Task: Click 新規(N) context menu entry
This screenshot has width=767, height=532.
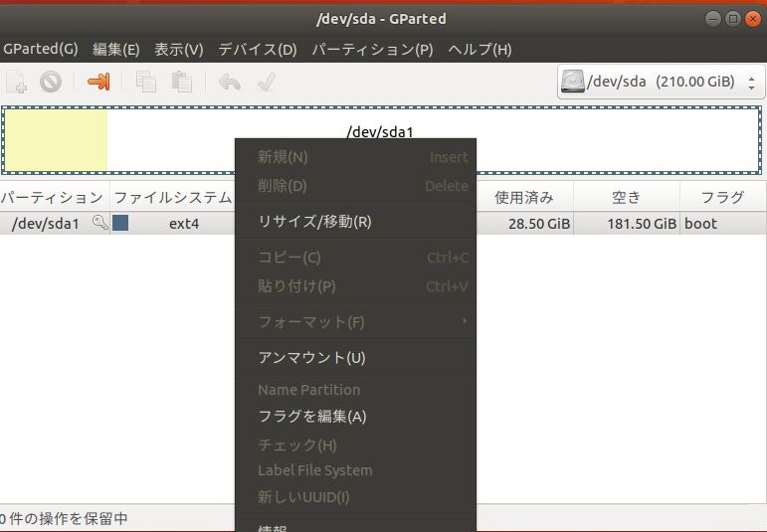Action: pos(355,157)
